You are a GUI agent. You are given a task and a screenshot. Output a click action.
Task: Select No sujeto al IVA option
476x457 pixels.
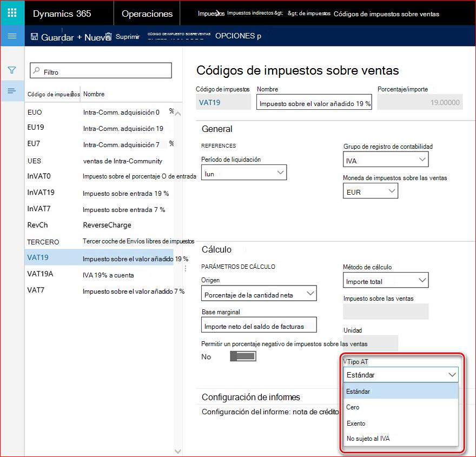point(400,439)
